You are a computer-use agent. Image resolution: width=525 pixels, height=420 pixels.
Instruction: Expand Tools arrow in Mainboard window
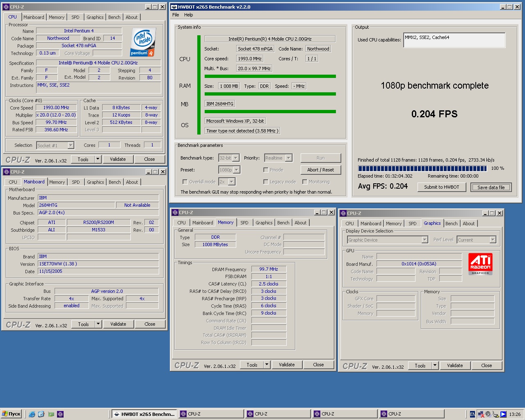tap(98, 324)
